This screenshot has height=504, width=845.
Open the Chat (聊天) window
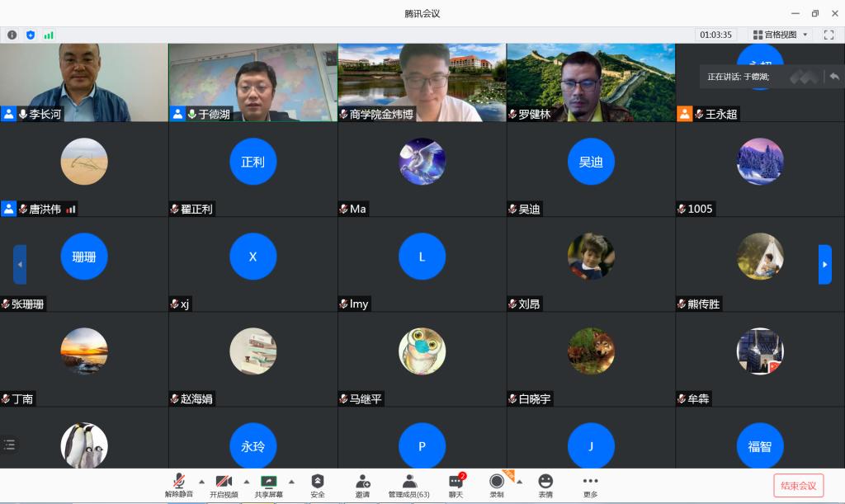(456, 485)
